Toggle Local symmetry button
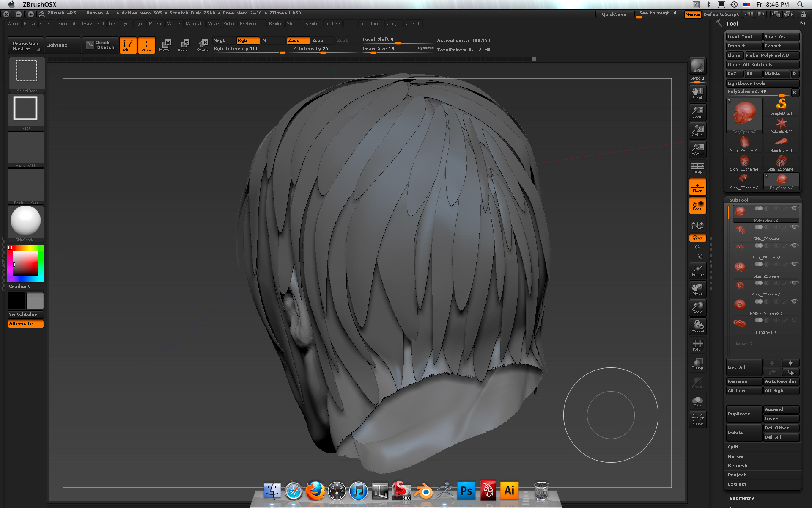The height and width of the screenshot is (508, 812). [x=697, y=205]
